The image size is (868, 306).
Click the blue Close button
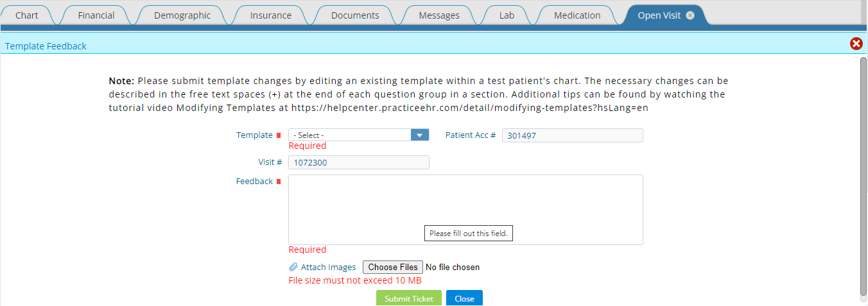coord(464,298)
